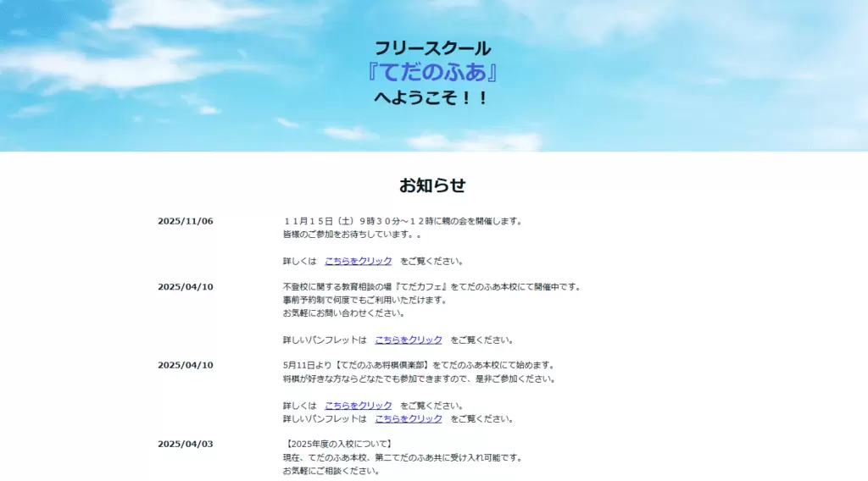The height and width of the screenshot is (481, 868).
Task: Open the てだカフェ pamphlet こちらをクリック link
Action: pos(409,340)
